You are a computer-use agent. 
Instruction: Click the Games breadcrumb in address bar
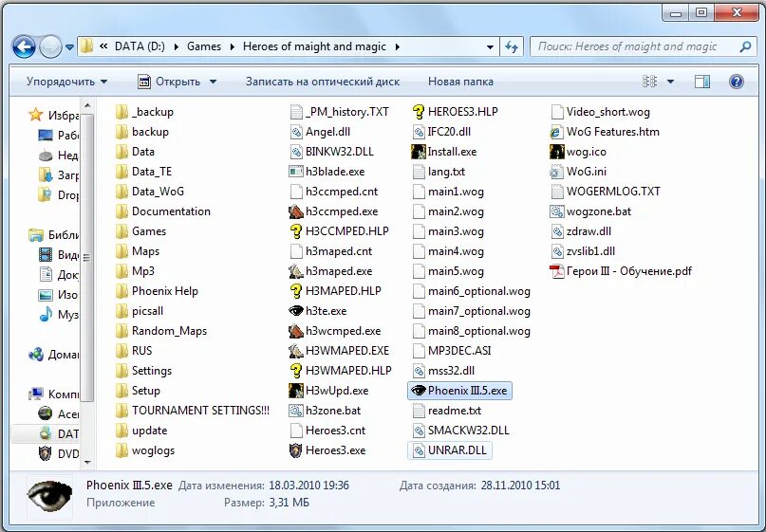pos(204,46)
